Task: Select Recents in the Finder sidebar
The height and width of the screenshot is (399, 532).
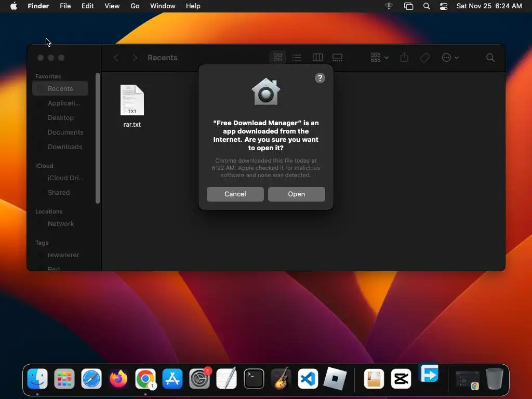Action: coord(60,88)
